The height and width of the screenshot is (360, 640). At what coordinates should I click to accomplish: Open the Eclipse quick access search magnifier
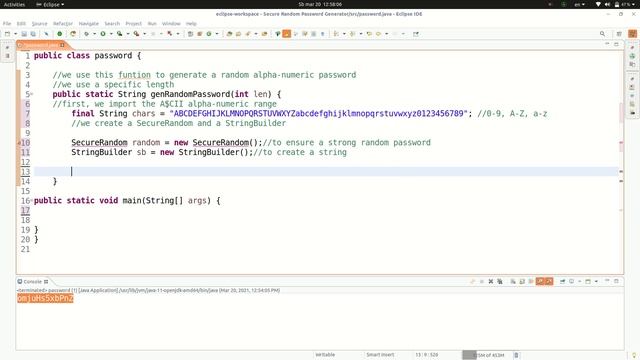(602, 34)
